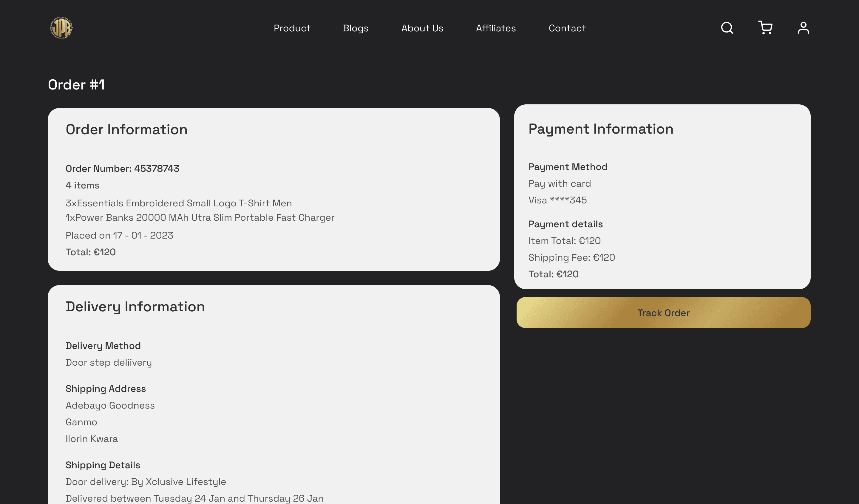859x504 pixels.
Task: Click the Payment Information panel title
Action: click(601, 129)
